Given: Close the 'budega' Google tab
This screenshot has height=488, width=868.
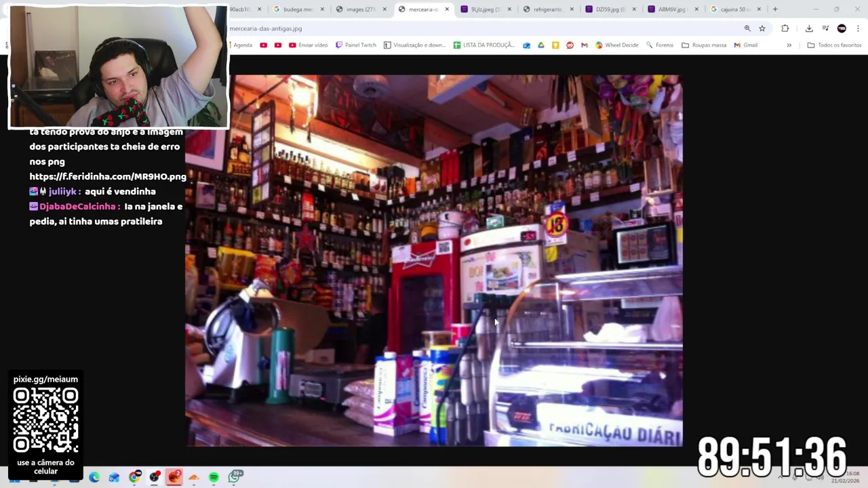Looking at the screenshot, I should (322, 9).
